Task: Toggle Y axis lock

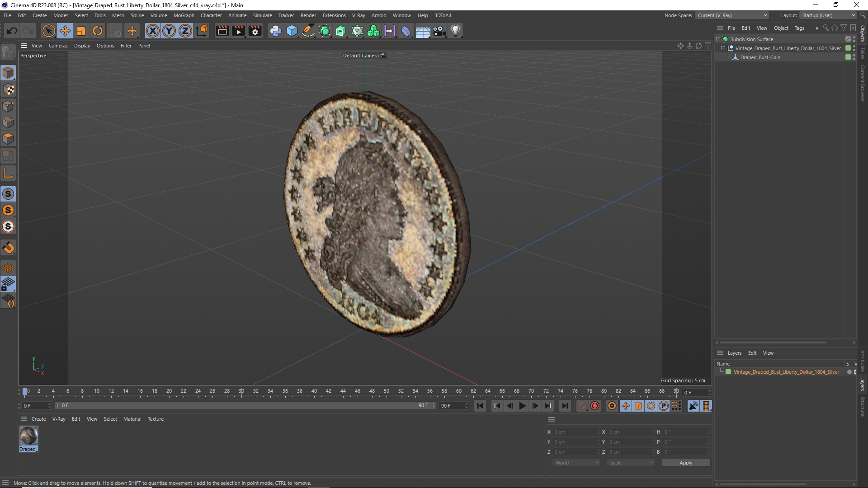Action: pos(169,31)
